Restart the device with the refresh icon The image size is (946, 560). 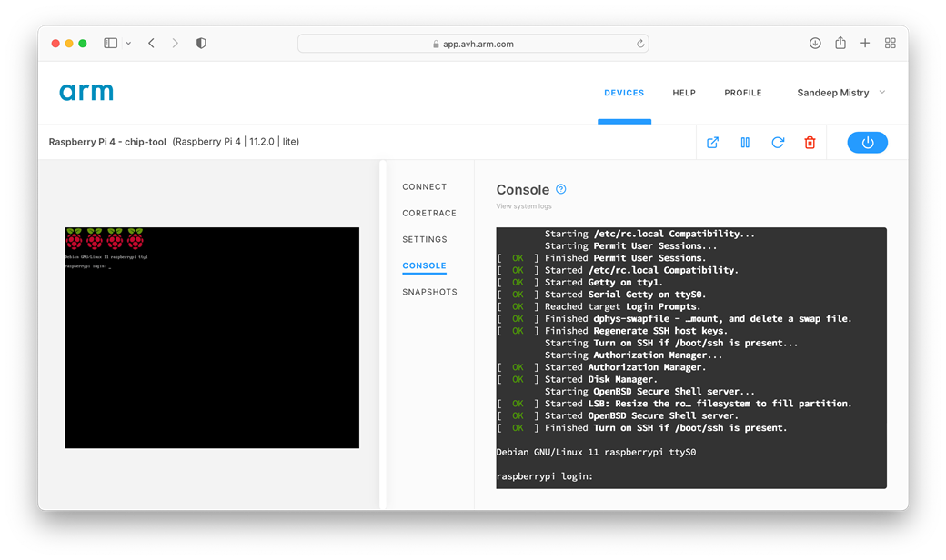(x=778, y=142)
